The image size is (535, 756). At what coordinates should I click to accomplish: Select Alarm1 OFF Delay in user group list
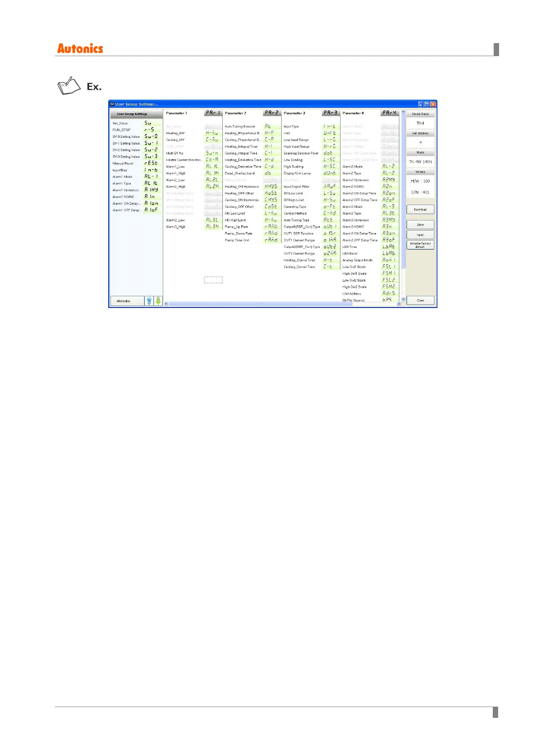pyautogui.click(x=136, y=210)
